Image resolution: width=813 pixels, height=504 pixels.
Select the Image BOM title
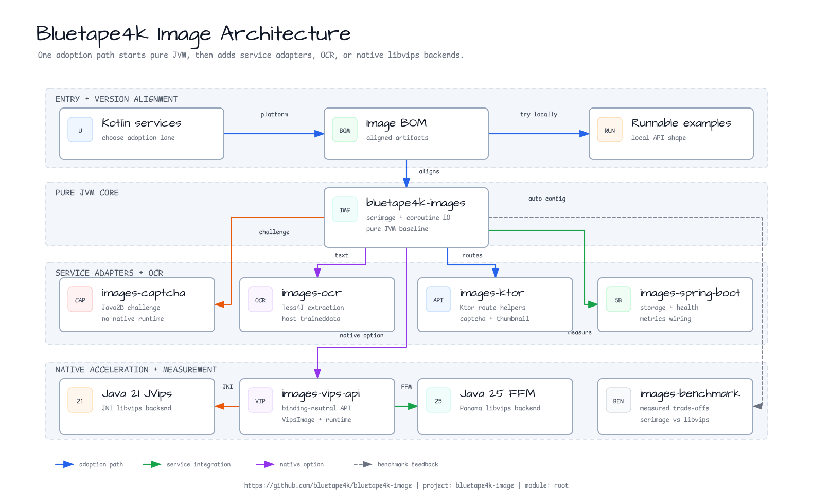point(396,123)
